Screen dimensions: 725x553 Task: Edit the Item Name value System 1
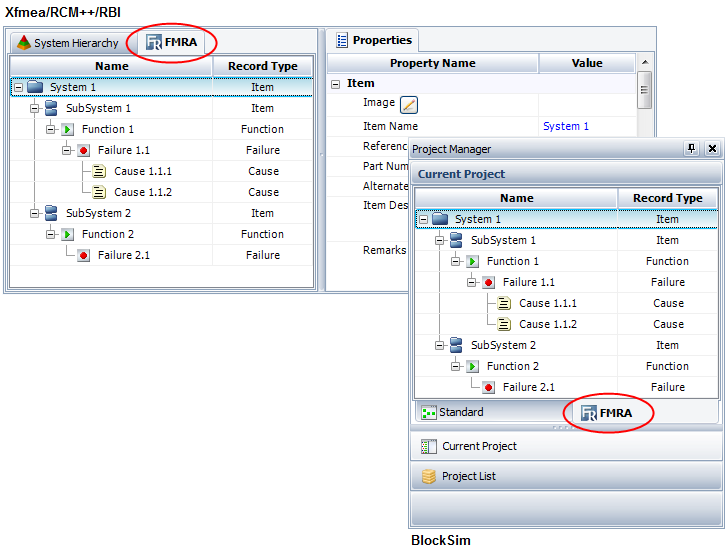pos(566,126)
